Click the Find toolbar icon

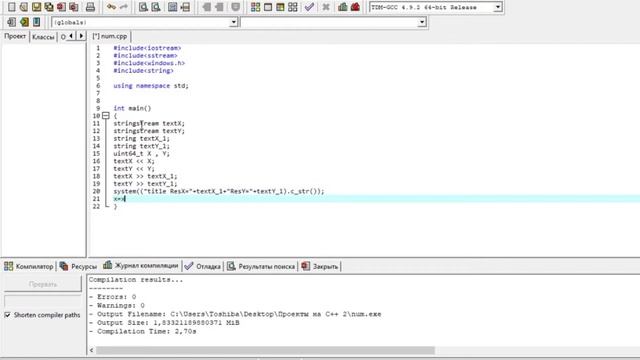(x=143, y=7)
